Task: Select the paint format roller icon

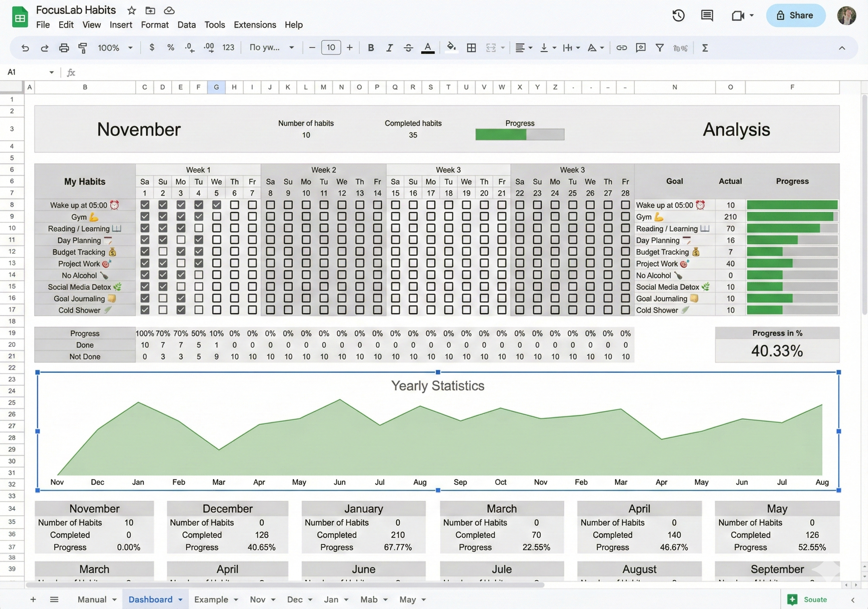Action: (x=82, y=48)
